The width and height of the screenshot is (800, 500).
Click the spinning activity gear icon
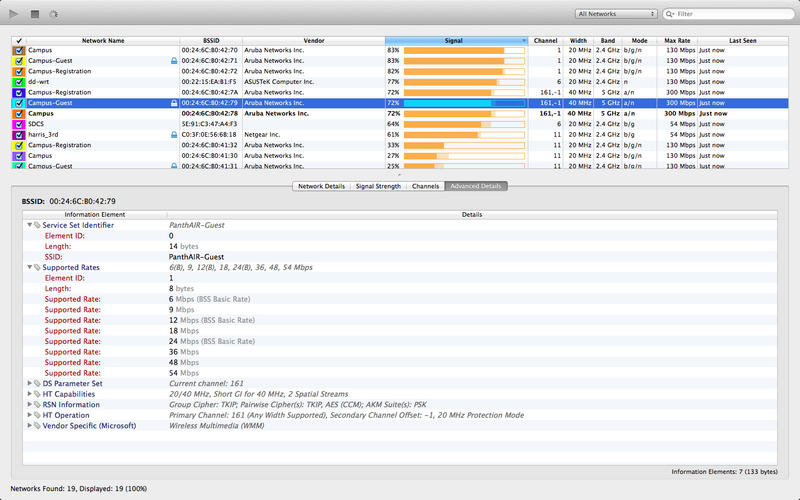(54, 14)
